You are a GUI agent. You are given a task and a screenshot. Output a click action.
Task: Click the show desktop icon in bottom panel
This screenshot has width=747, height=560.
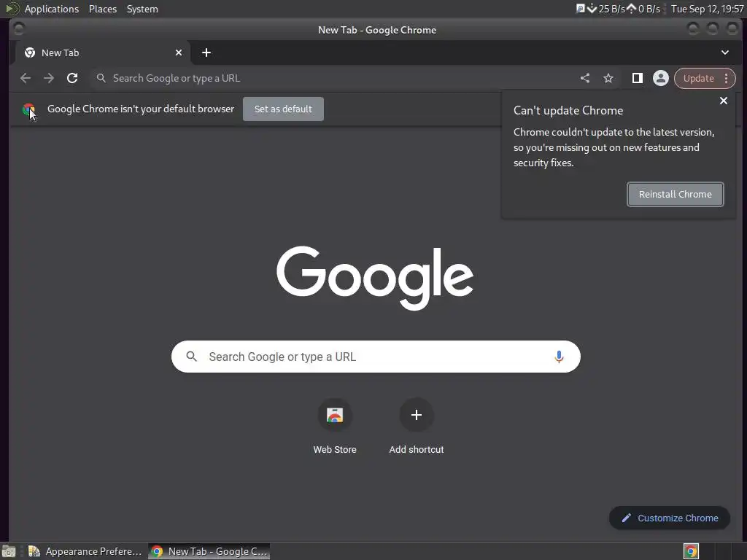pos(9,551)
